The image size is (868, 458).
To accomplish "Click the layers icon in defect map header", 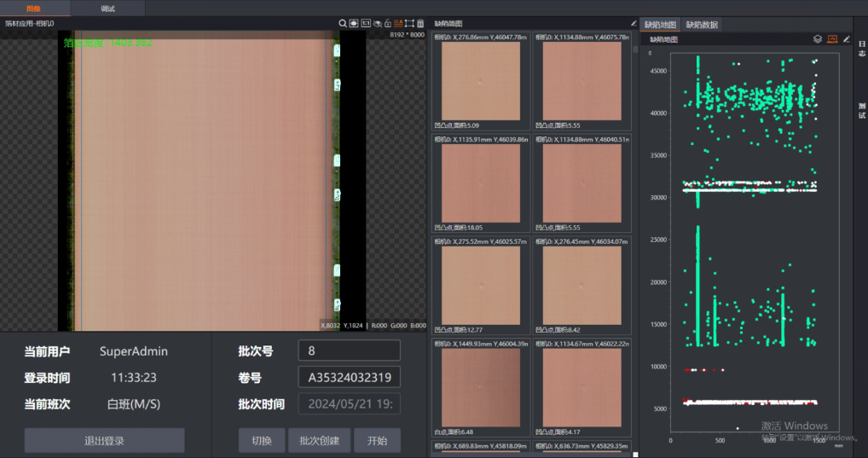I will pos(818,38).
